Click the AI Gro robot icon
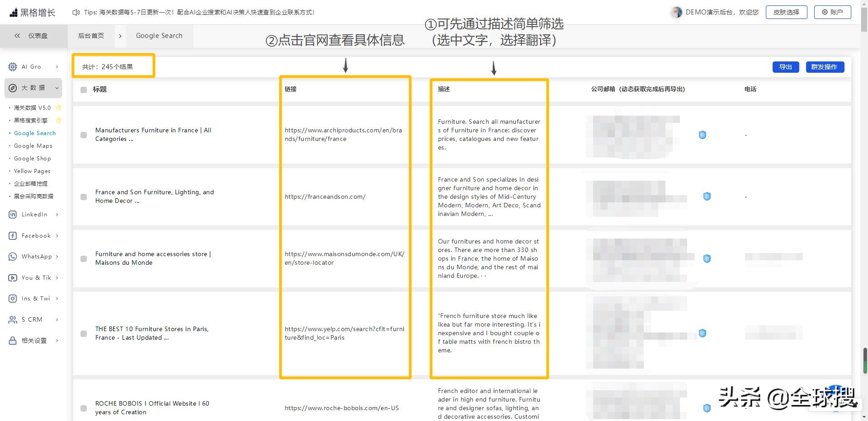Image resolution: width=868 pixels, height=421 pixels. point(12,66)
